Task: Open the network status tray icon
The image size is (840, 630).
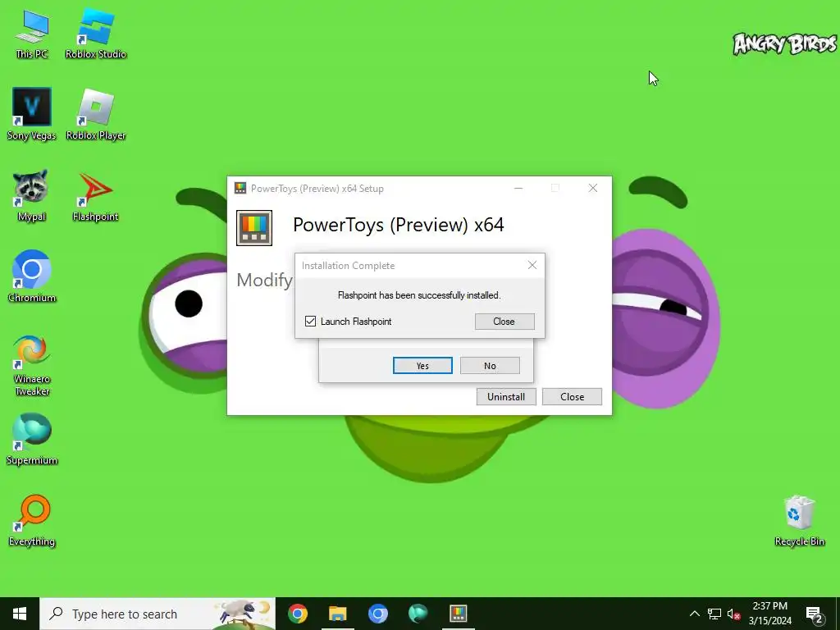Action: (x=714, y=614)
